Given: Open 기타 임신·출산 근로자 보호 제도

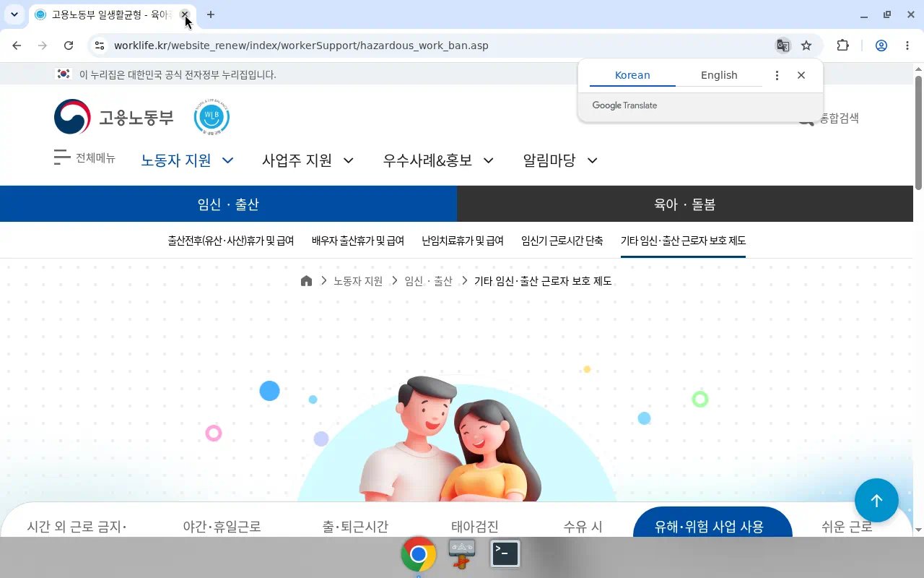Looking at the screenshot, I should tap(683, 241).
